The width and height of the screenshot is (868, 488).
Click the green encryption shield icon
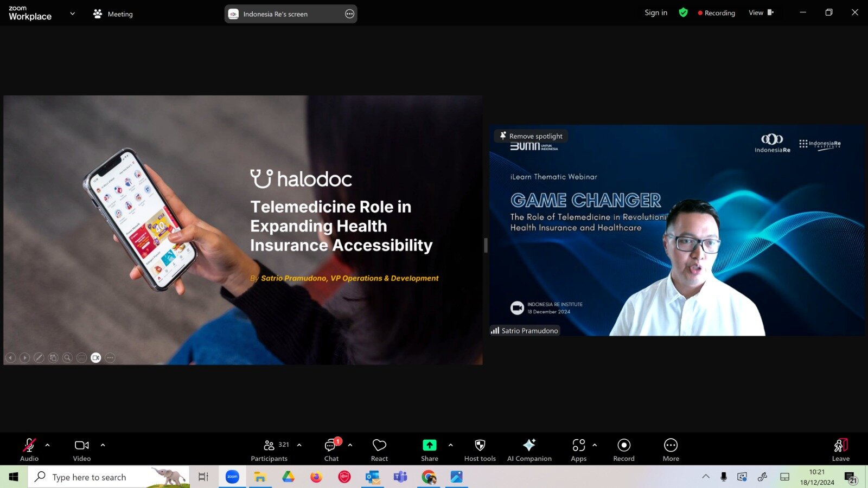683,12
